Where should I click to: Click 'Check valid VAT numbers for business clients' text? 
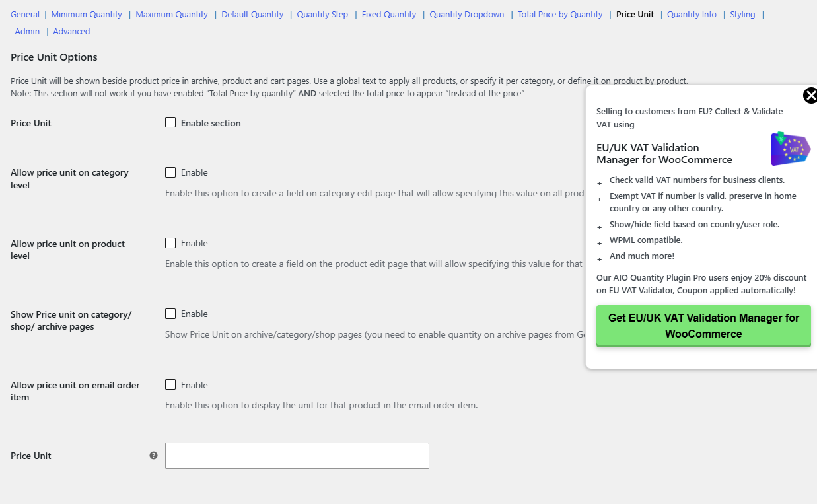click(x=697, y=180)
